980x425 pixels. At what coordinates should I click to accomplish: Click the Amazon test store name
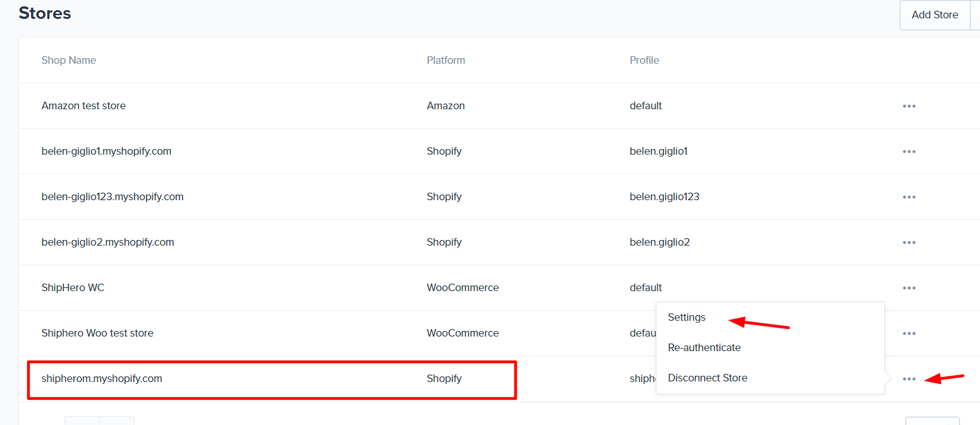(83, 106)
